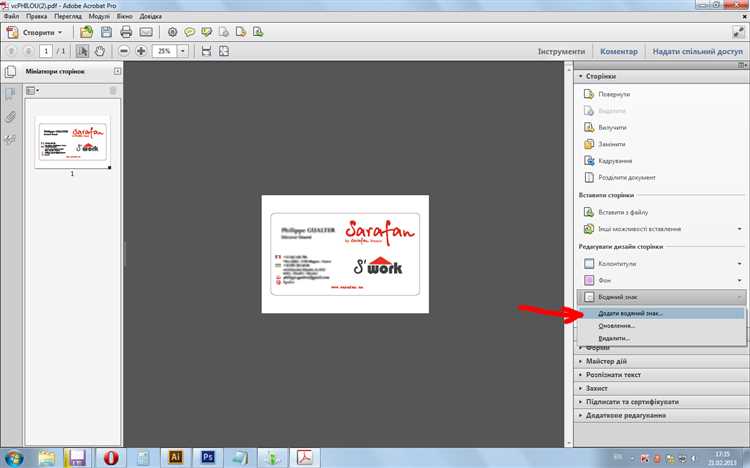Click the zoom percentage field showing 25%
The width and height of the screenshot is (750, 468).
pyautogui.click(x=165, y=51)
